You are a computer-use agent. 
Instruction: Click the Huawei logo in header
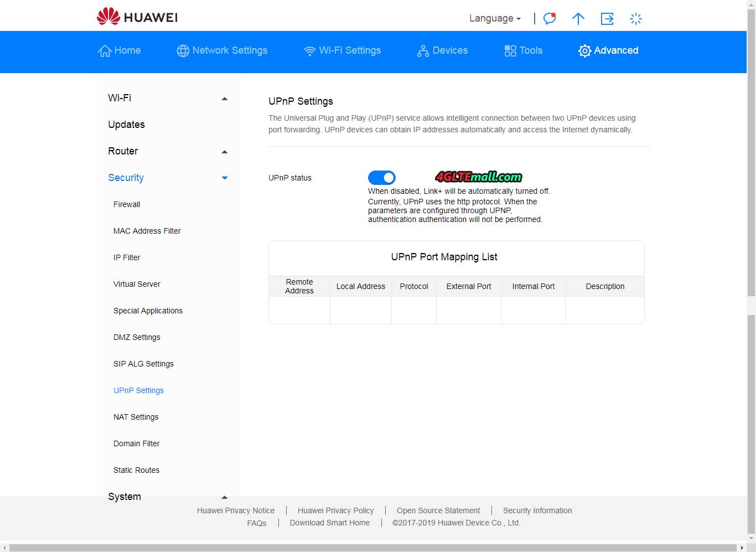click(x=137, y=17)
